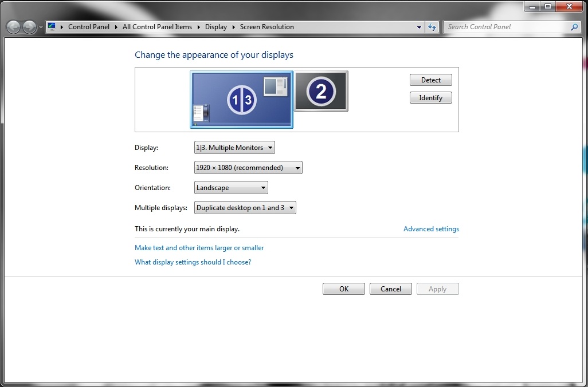Viewport: 588px width, 387px height.
Task: Go to Display breadcrumb
Action: pos(216,27)
